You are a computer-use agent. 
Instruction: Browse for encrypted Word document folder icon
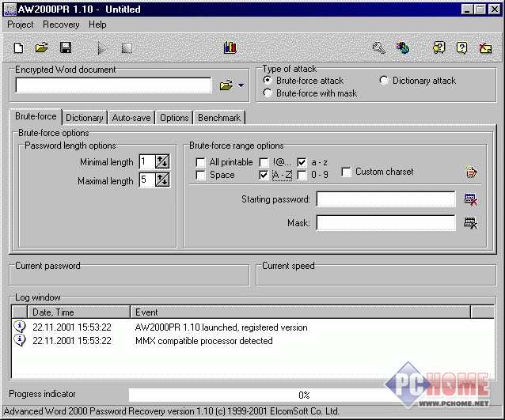click(x=226, y=85)
